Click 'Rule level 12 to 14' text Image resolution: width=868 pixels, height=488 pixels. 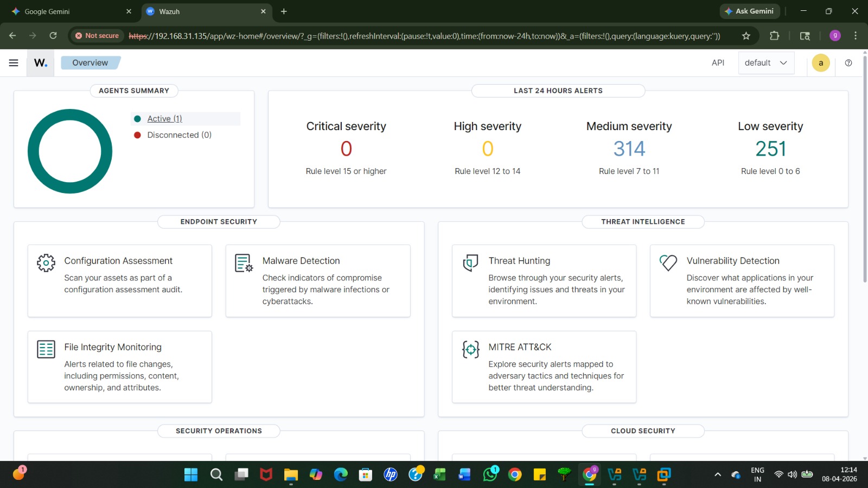488,171
